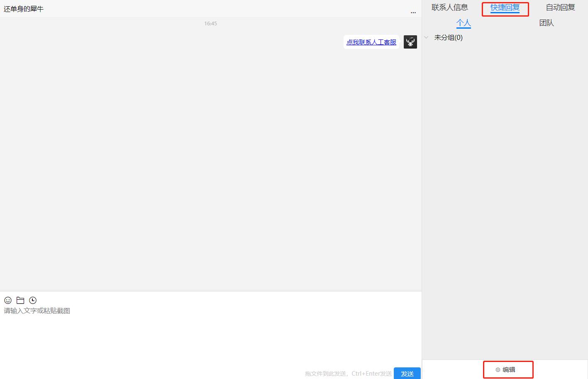Image resolution: width=588 pixels, height=379 pixels.
Task: Click the gear icon beside 编辑
Action: click(498, 370)
